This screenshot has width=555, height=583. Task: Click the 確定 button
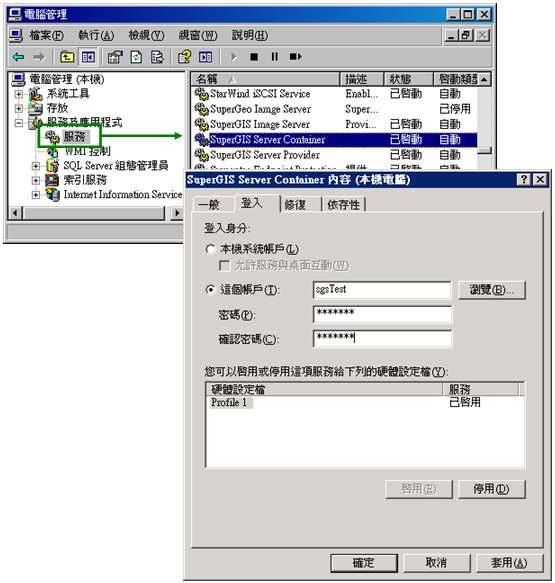click(x=364, y=563)
